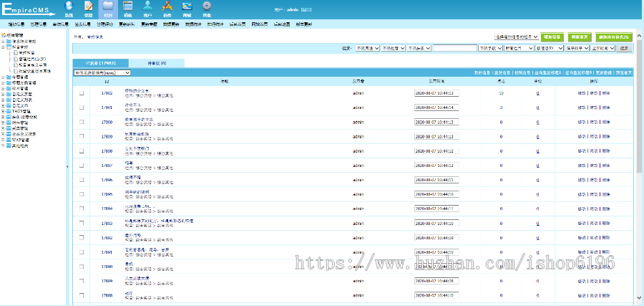Click the 删除 link for row 17902
This screenshot has height=306, width=644.
[x=606, y=93]
